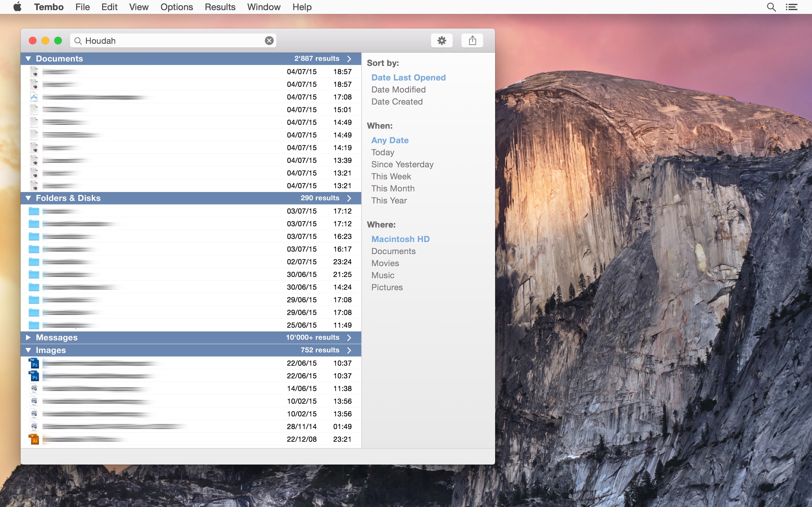812x507 pixels.
Task: Sort results by Date Modified
Action: click(x=398, y=90)
